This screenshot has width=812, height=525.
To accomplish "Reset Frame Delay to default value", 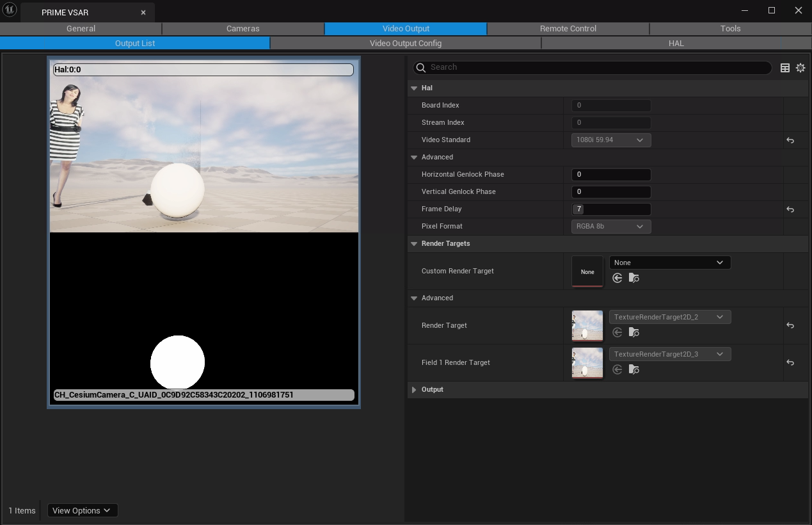I will tap(790, 209).
